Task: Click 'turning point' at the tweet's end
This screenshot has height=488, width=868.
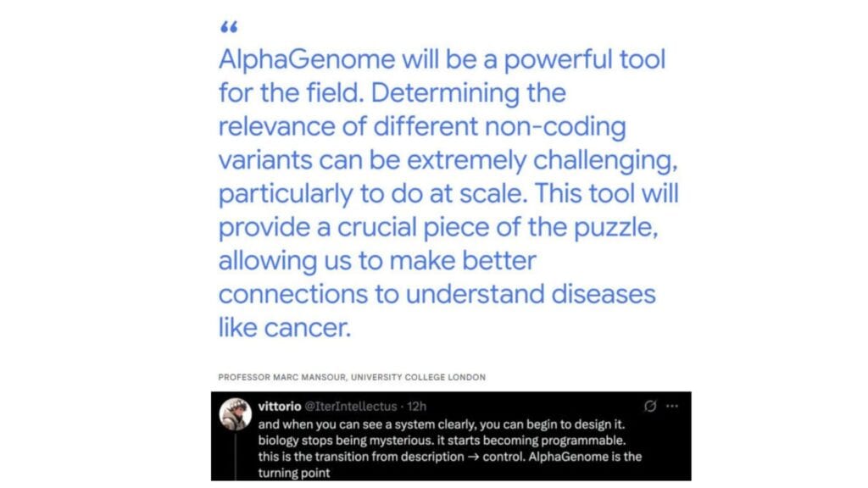Action: point(294,473)
